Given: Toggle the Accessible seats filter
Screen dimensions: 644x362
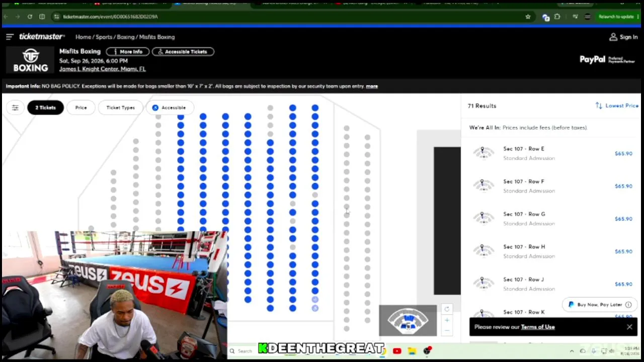Looking at the screenshot, I should tap(169, 108).
